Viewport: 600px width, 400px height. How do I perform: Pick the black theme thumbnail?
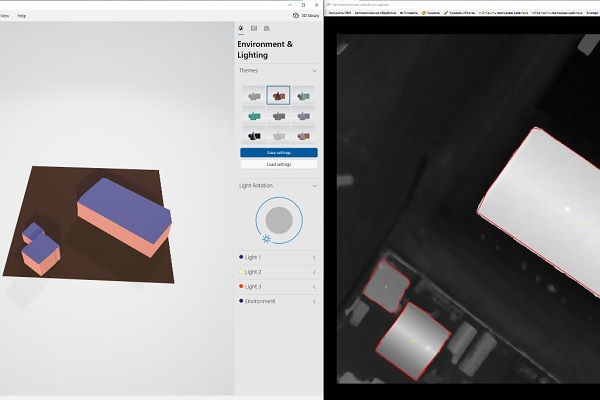tap(254, 136)
